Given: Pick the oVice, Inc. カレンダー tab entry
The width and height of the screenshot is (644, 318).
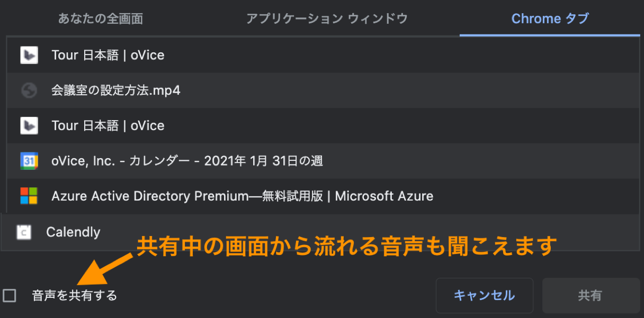Looking at the screenshot, I should point(323,161).
